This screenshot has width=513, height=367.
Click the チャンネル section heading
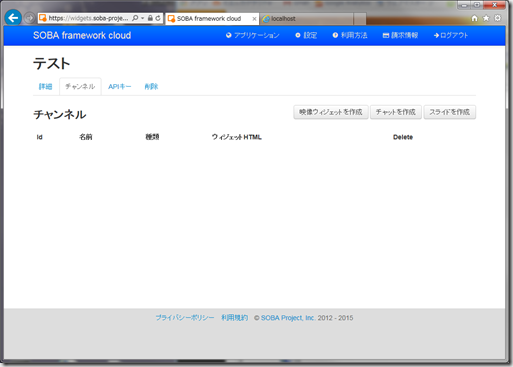[60, 115]
